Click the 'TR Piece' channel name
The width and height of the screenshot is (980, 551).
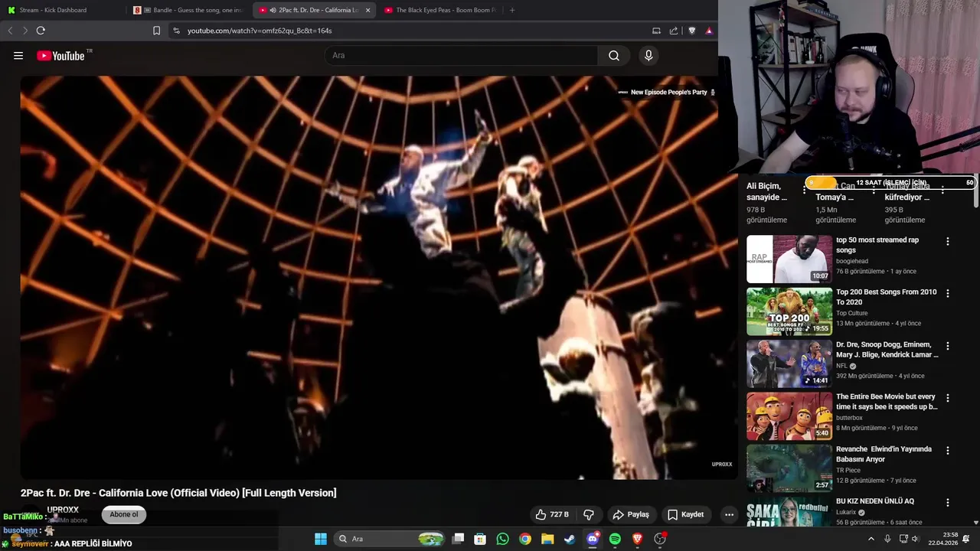click(x=848, y=470)
